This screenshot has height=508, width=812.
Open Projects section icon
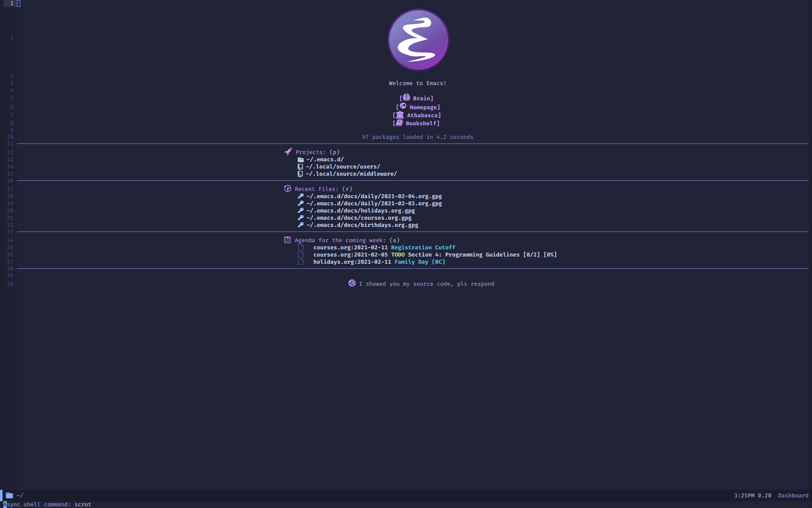click(288, 152)
